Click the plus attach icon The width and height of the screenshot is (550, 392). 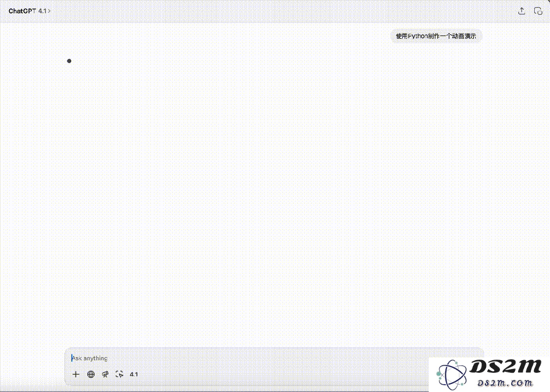pos(76,374)
